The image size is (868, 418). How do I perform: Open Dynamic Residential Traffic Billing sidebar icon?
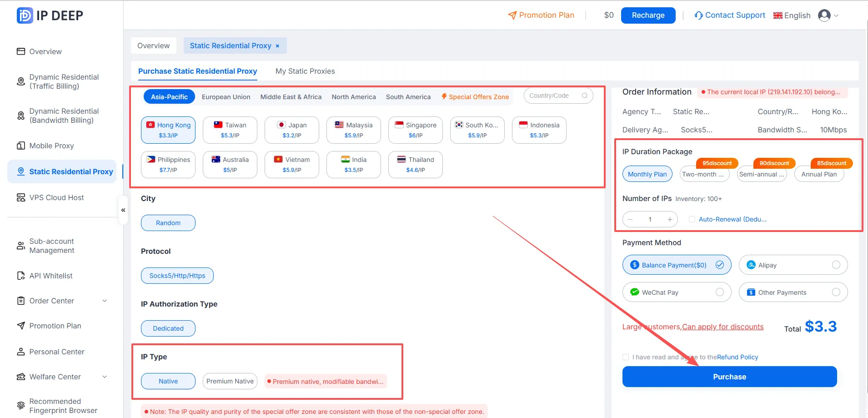coord(21,81)
